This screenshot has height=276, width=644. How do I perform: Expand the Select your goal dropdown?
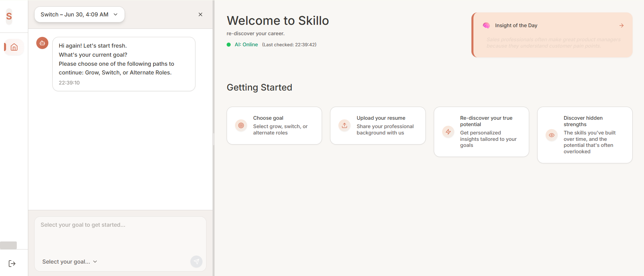(x=70, y=262)
